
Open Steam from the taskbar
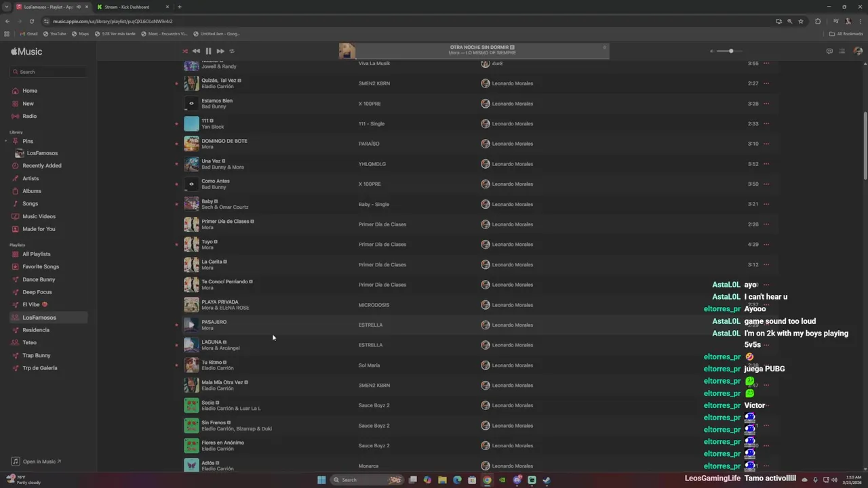[547, 480]
